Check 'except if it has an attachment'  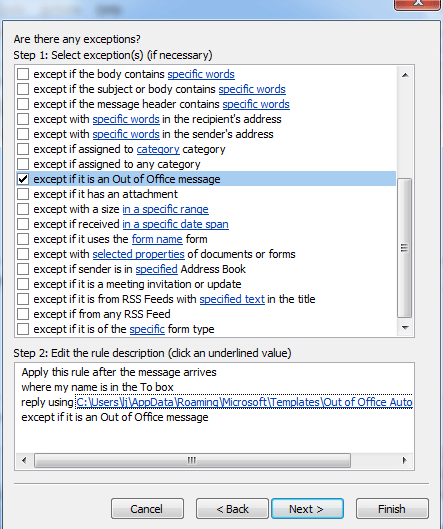23,194
